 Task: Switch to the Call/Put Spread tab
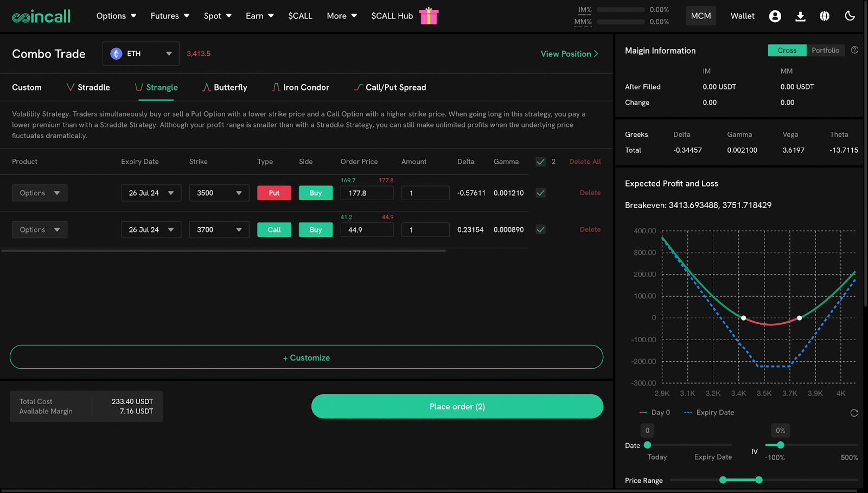[390, 87]
